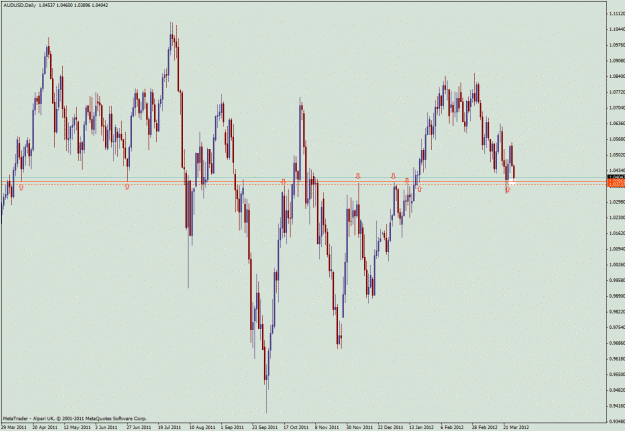Click the orange price tag on the price axis
Viewport: 625px width, 431px height.
pos(616,183)
